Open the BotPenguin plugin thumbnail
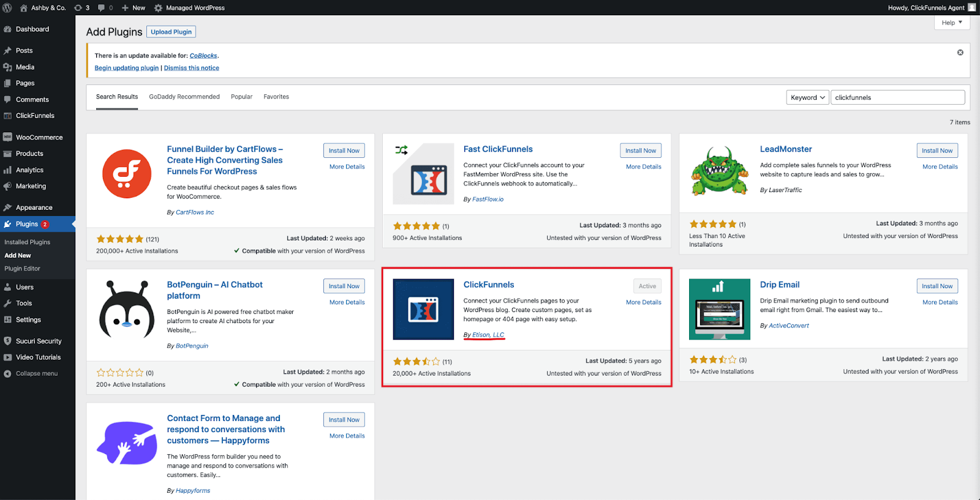The image size is (980, 500). [127, 310]
